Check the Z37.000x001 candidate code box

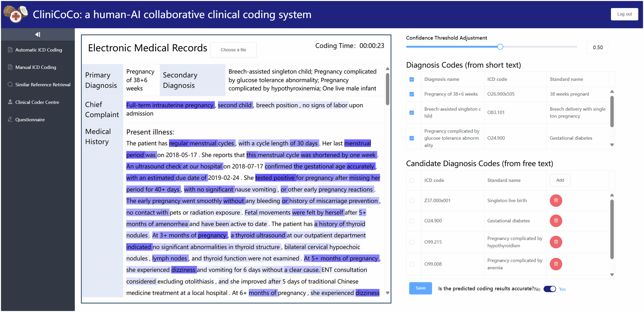coord(412,201)
